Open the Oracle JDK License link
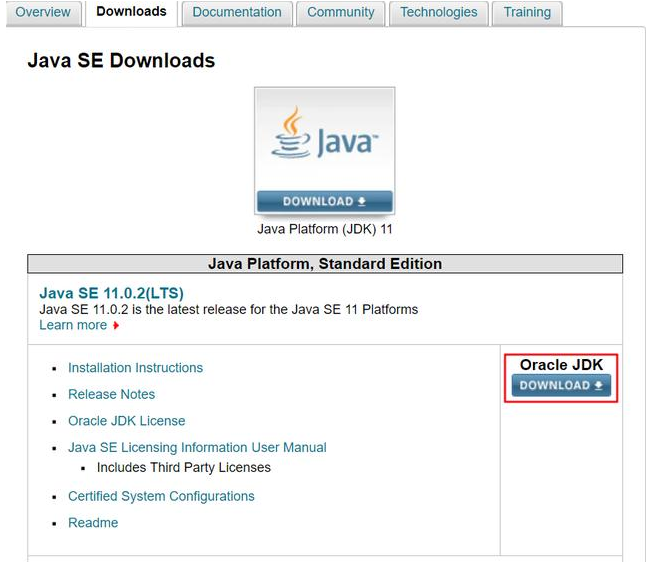This screenshot has height=568, width=667. point(126,421)
